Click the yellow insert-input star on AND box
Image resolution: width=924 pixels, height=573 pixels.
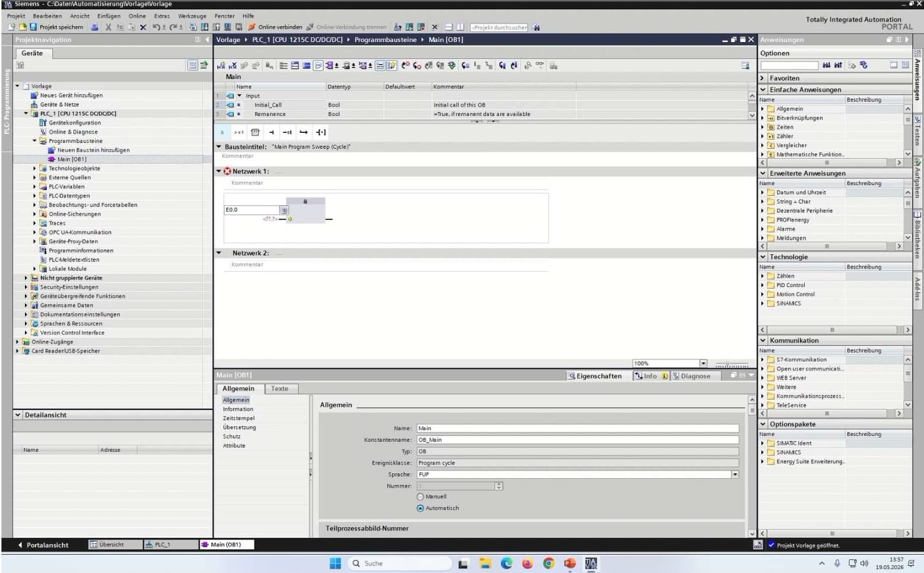coord(290,219)
